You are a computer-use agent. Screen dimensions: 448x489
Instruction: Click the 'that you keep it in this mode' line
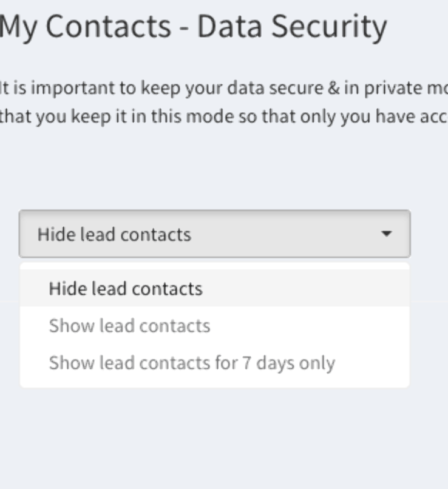point(224,116)
